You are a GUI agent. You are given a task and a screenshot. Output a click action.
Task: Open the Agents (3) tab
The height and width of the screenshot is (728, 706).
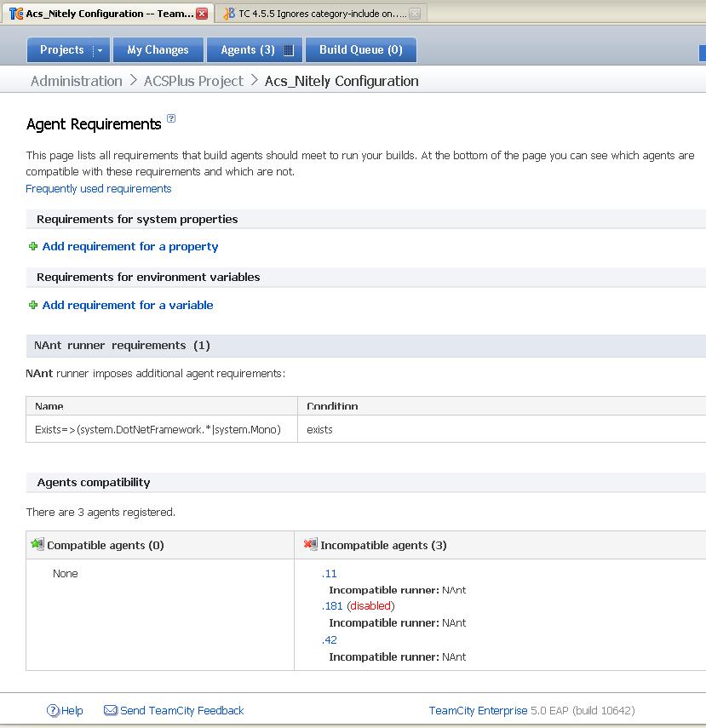[248, 49]
